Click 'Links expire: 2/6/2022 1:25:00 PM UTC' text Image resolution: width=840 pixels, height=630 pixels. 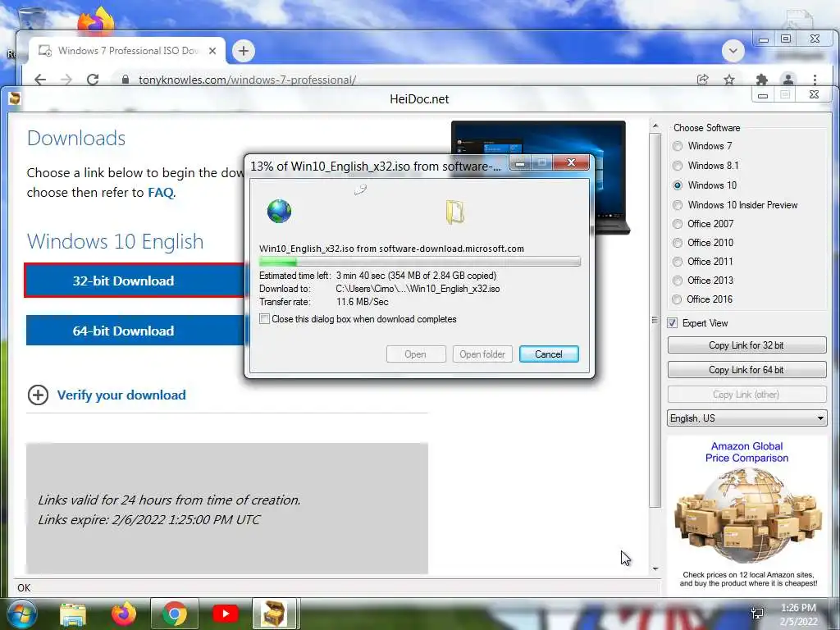(149, 519)
